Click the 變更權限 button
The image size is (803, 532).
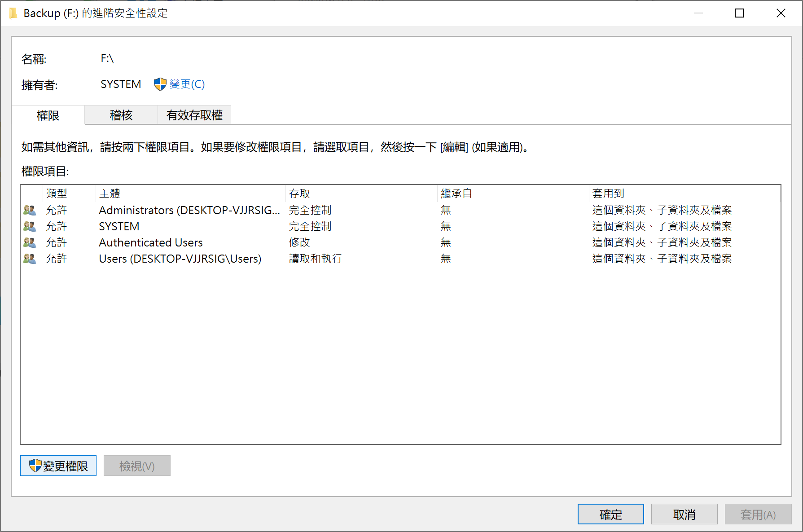[58, 466]
